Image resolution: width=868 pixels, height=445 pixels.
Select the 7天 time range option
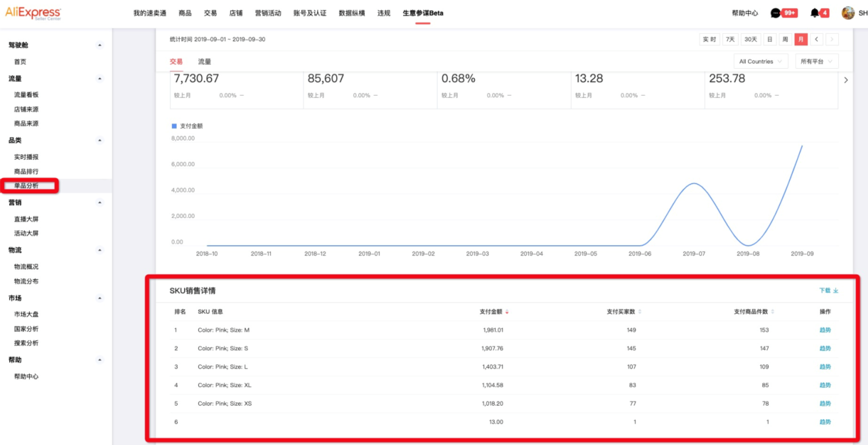(x=730, y=39)
